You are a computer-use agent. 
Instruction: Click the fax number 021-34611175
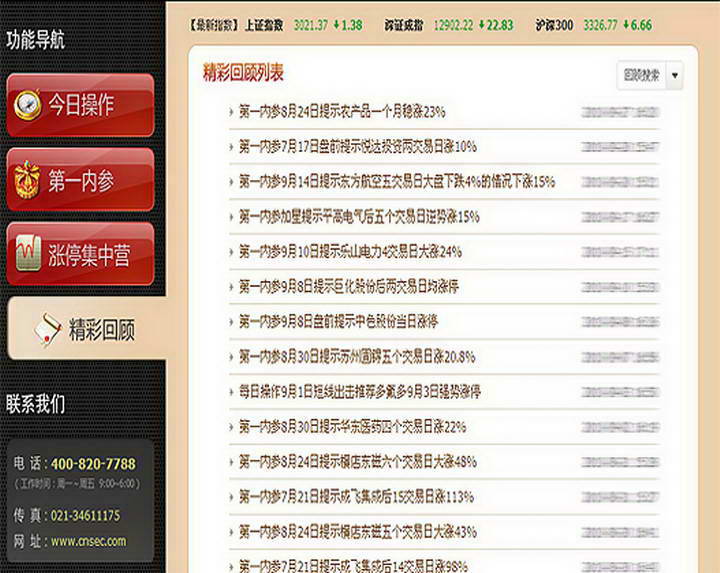click(85, 516)
